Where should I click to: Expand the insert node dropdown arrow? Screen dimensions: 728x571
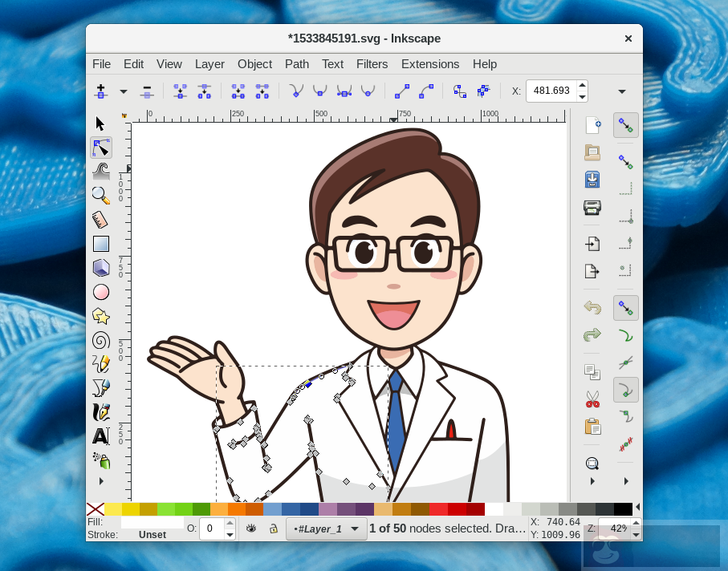(124, 91)
